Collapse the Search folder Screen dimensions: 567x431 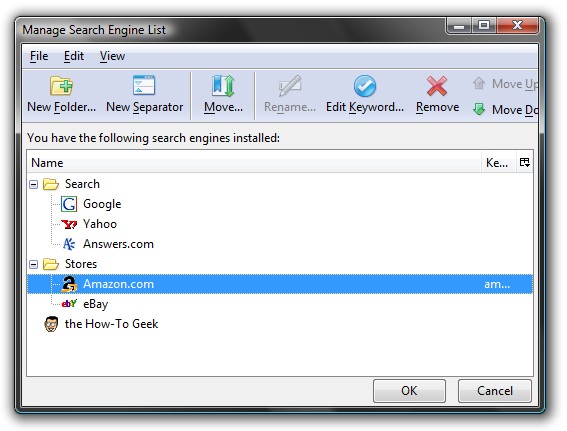33,184
